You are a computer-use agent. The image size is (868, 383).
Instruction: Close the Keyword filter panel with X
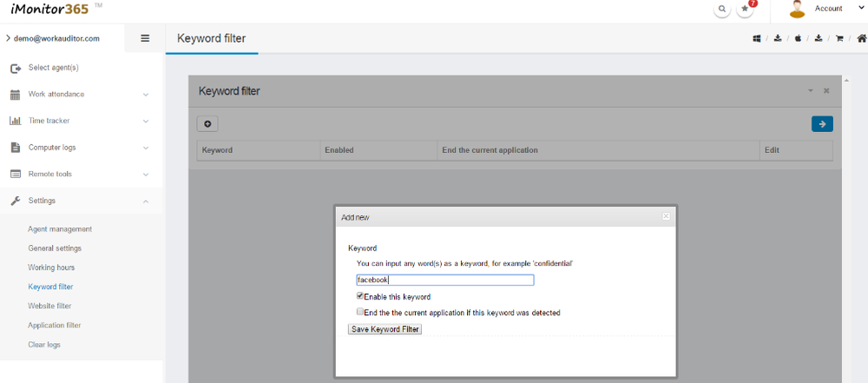(x=826, y=90)
